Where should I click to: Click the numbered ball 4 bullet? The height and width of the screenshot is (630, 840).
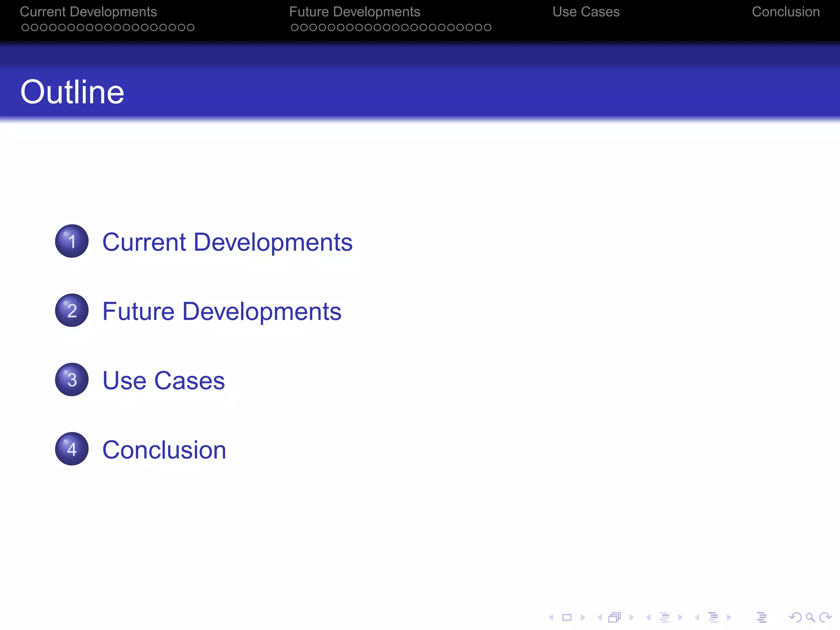tap(72, 449)
